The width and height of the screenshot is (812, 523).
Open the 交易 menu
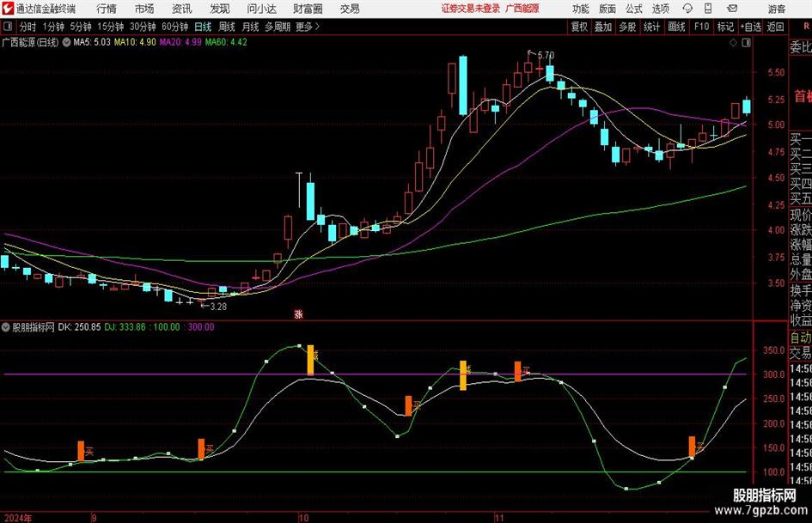(350, 9)
